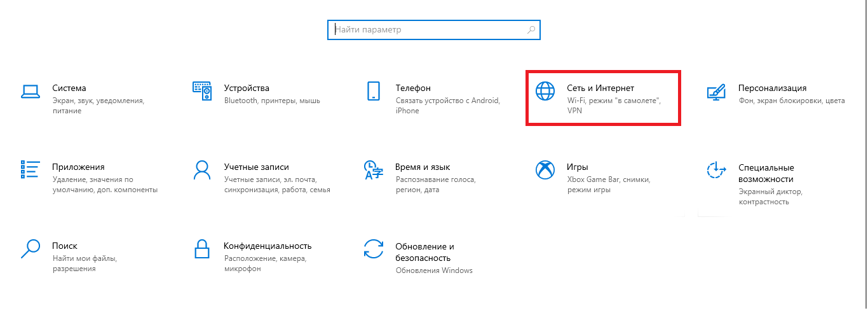The image size is (868, 322).
Task: Click the Персонализация monitor and brush icon
Action: 716,91
